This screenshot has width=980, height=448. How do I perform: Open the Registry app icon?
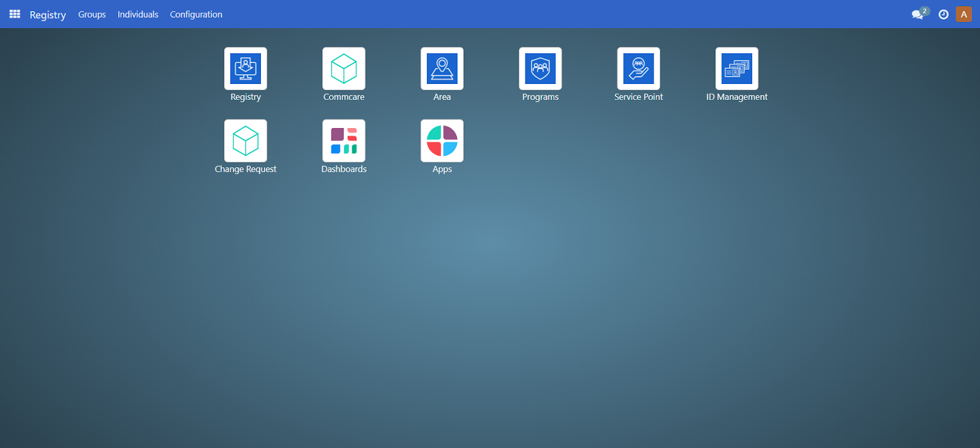tap(246, 69)
